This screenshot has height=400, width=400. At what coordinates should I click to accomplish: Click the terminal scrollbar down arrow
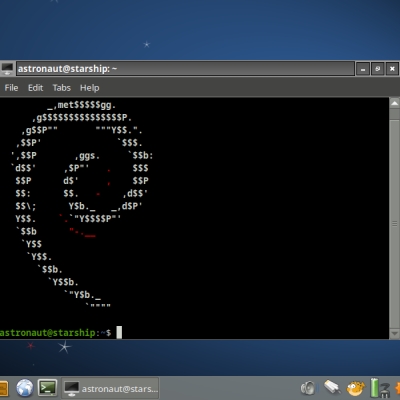(x=394, y=334)
